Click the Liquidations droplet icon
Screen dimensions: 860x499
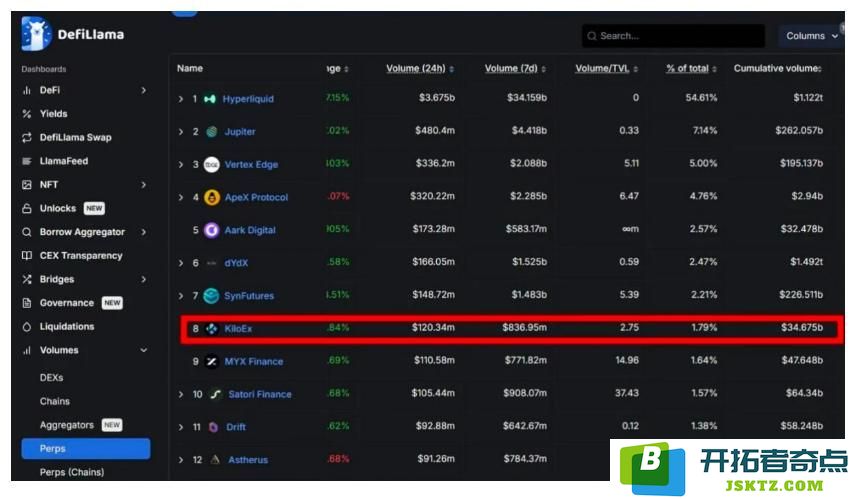(26, 326)
